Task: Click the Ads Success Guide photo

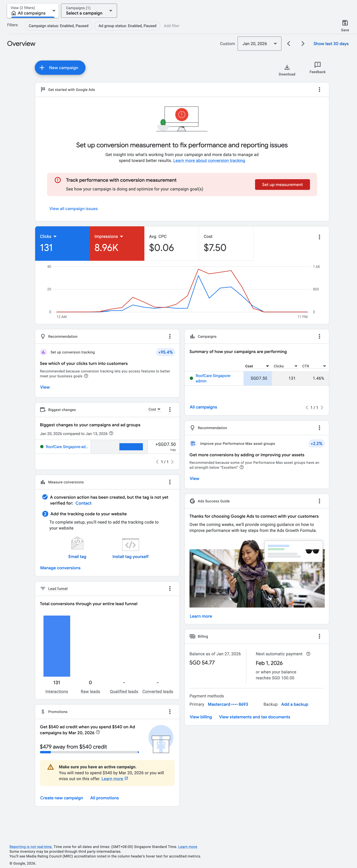Action: tap(257, 574)
